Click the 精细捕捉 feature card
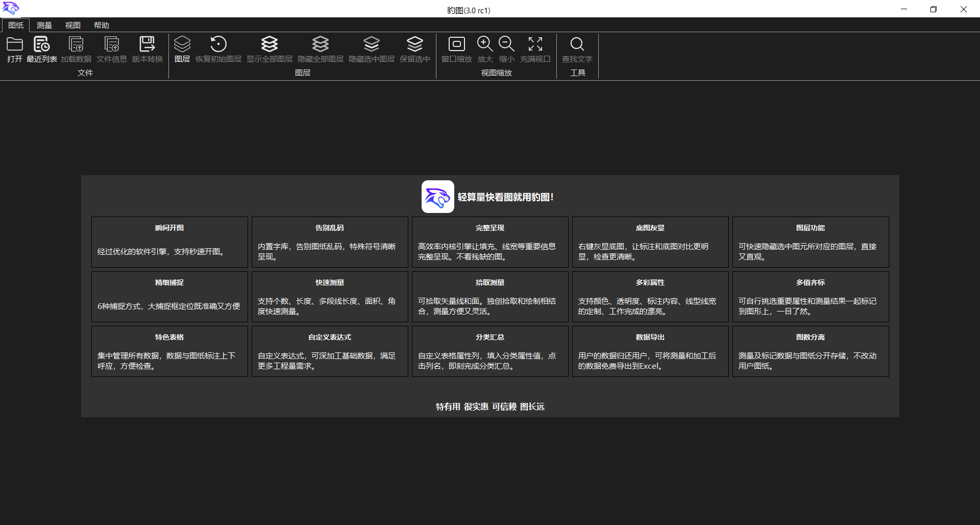The width and height of the screenshot is (980, 525). [x=169, y=297]
